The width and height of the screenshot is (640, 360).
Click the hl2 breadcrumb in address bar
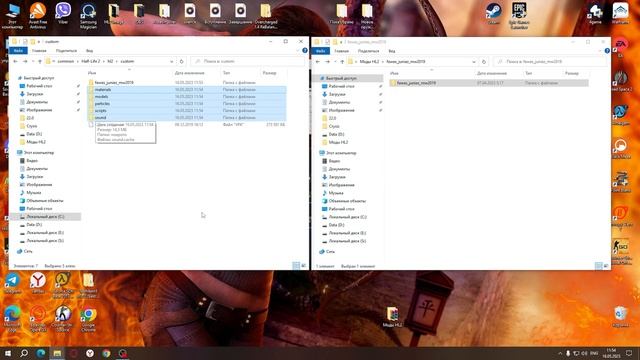(110, 61)
